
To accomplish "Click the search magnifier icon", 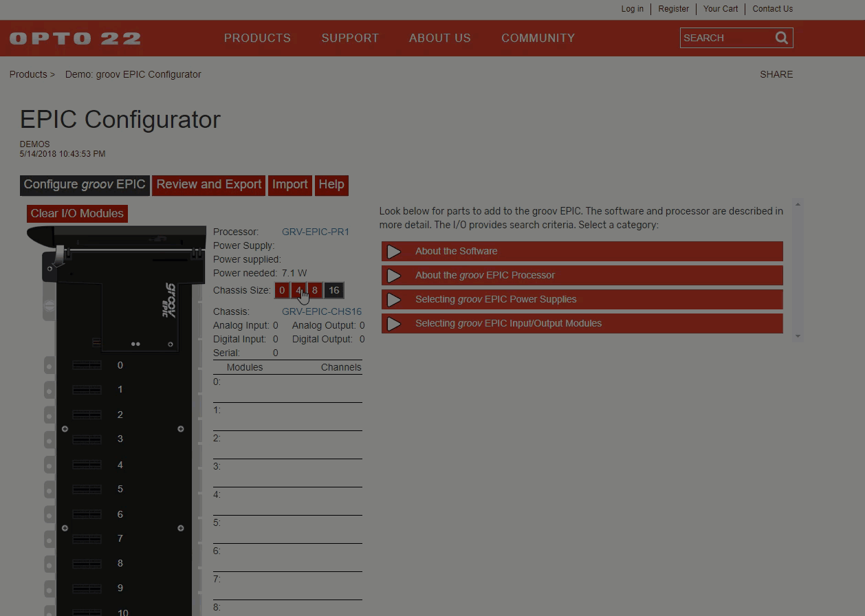I will (x=781, y=38).
